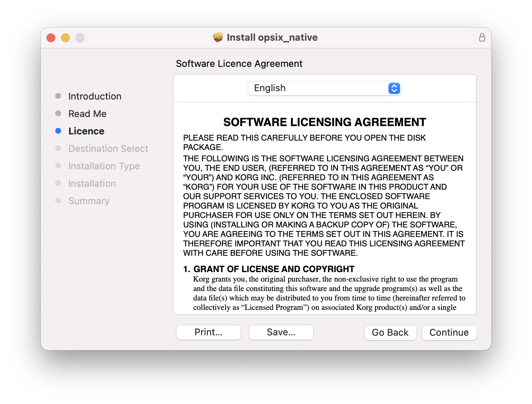
Task: Click the Installation Type step
Action: 104,166
